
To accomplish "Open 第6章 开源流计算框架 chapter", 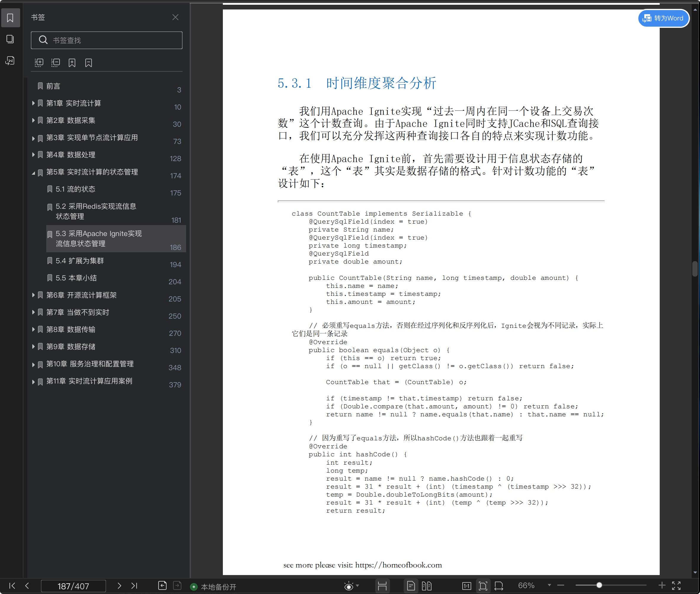I will click(x=81, y=295).
